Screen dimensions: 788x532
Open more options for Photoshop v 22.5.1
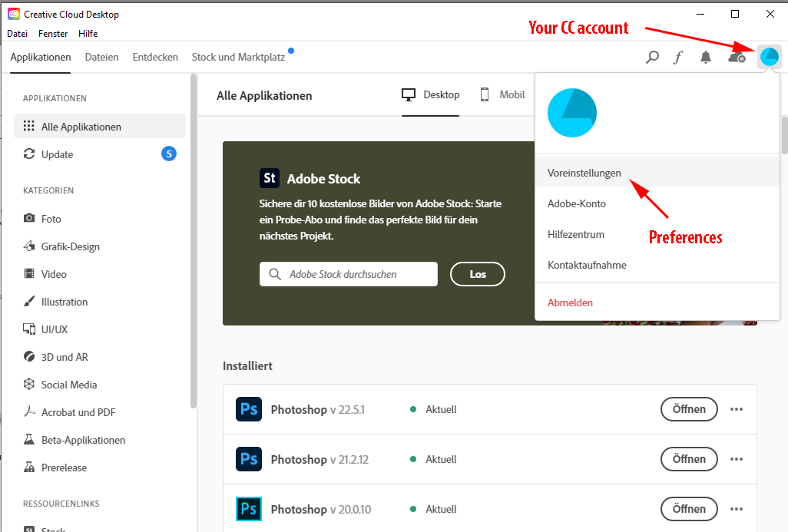point(737,409)
